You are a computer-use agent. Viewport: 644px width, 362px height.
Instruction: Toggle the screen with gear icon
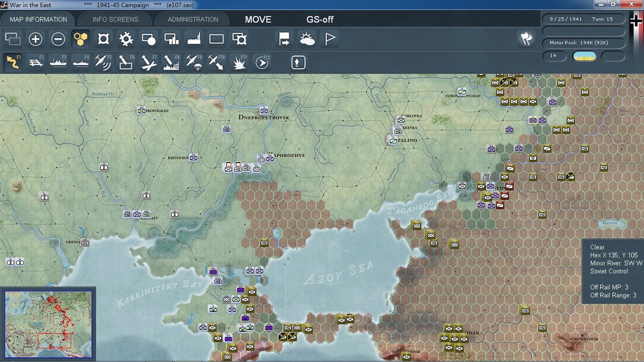pyautogui.click(x=239, y=39)
